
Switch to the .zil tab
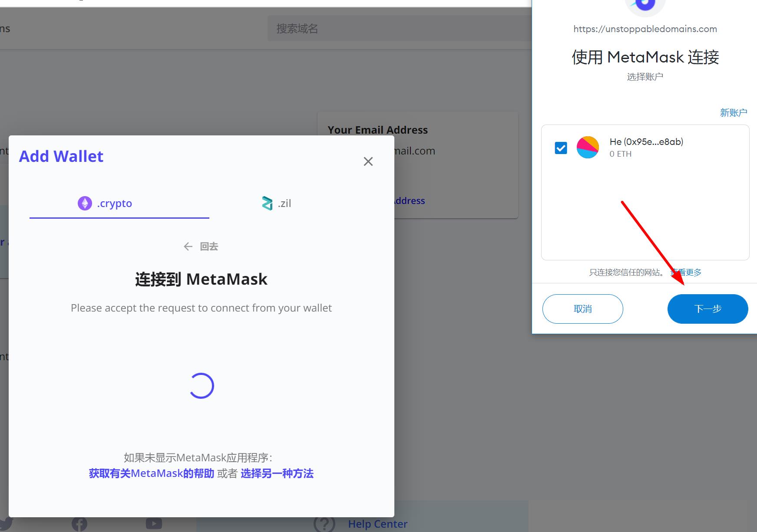276,204
